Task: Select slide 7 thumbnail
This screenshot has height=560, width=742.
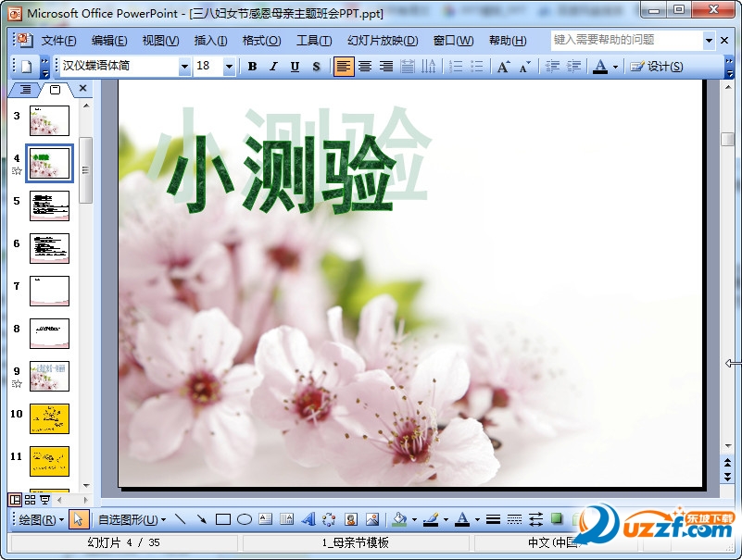Action: click(49, 289)
